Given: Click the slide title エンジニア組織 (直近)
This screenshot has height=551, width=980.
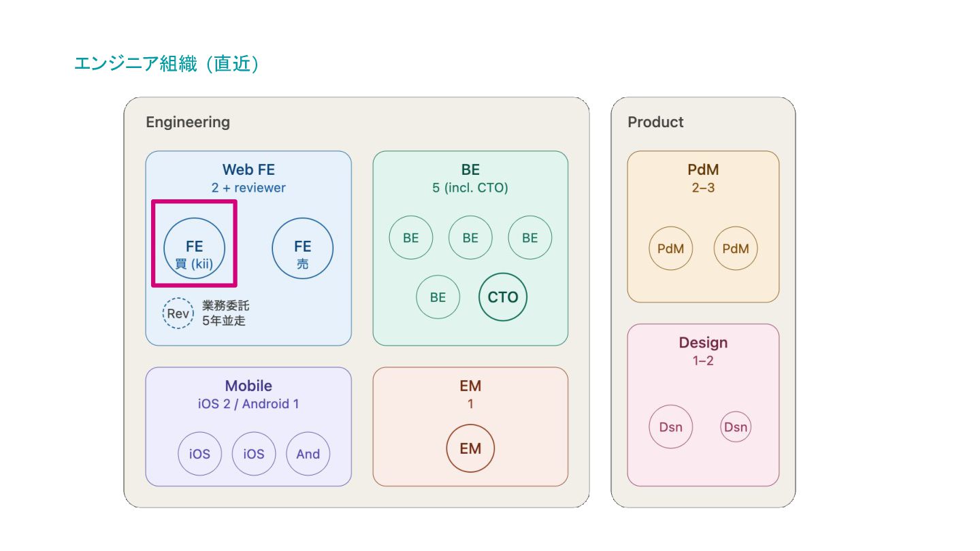Looking at the screenshot, I should pyautogui.click(x=167, y=65).
